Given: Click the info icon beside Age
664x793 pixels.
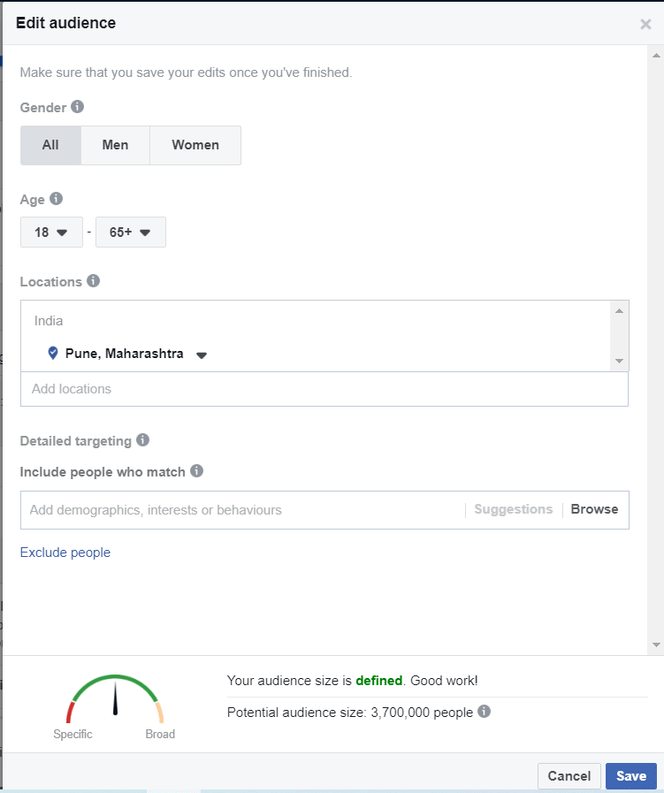Looking at the screenshot, I should pos(56,199).
